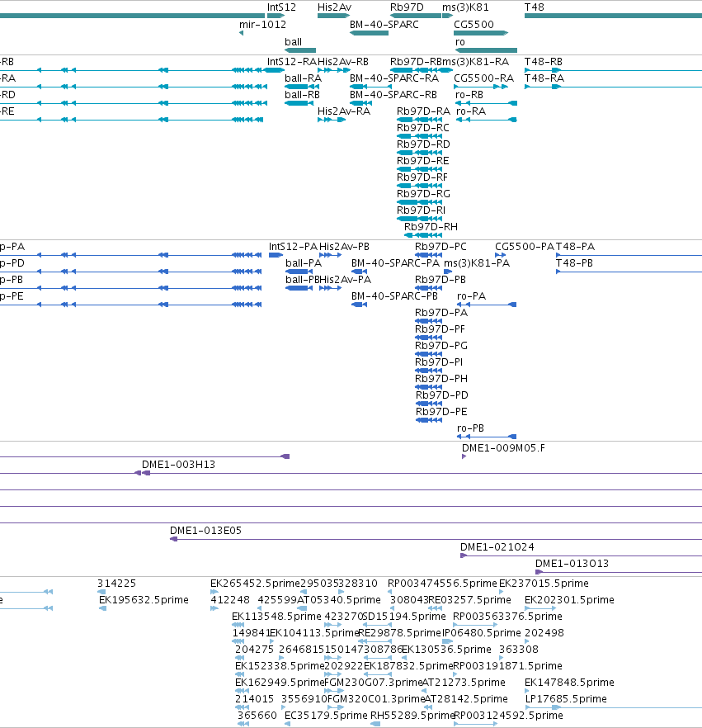Click the CG5500-PA protein label
Viewport: 702px width, 728px height.
525,247
